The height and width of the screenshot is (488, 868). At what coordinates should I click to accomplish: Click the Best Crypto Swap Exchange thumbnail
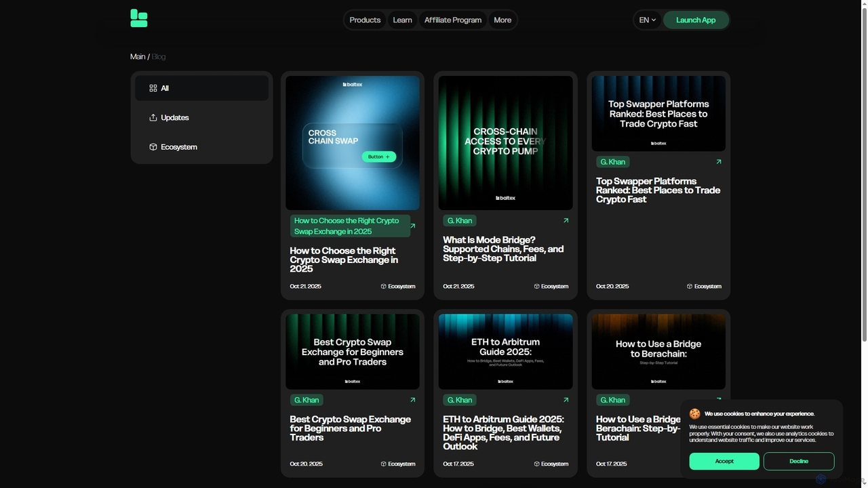coord(353,352)
